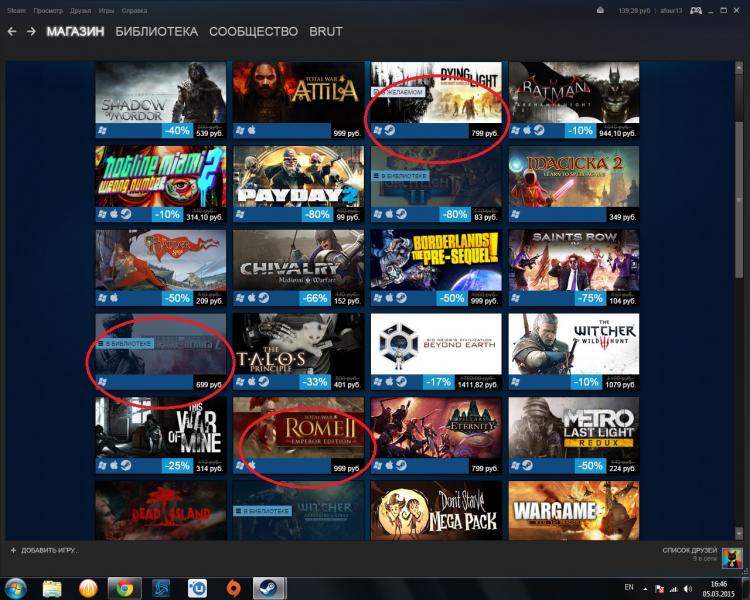
Task: Click SteamOS icon on This War of Mine tile
Action: tap(126, 465)
